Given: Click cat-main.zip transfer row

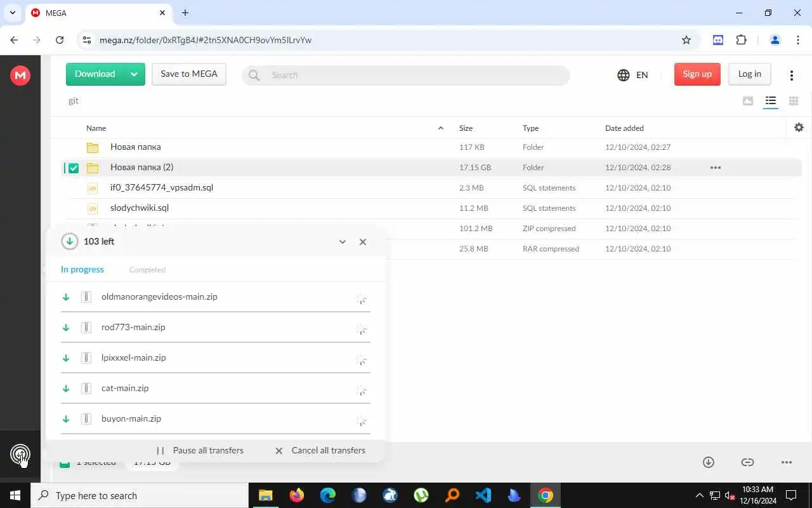Looking at the screenshot, I should pyautogui.click(x=216, y=389).
